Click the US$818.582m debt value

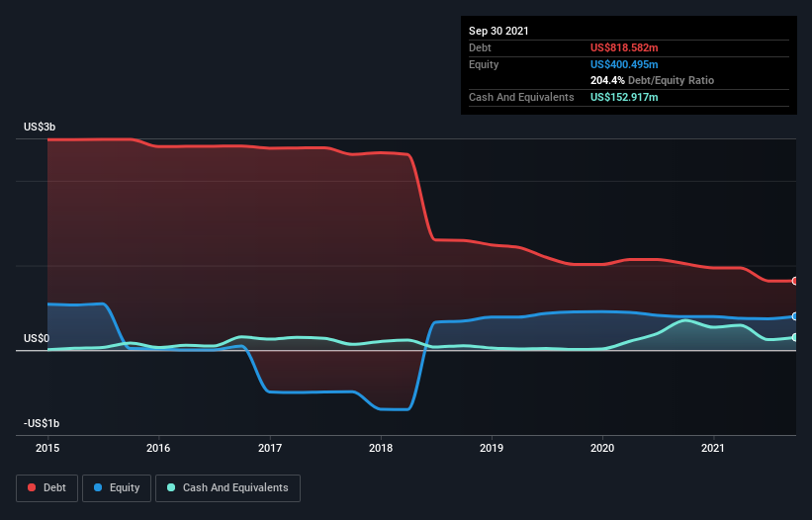coord(624,47)
